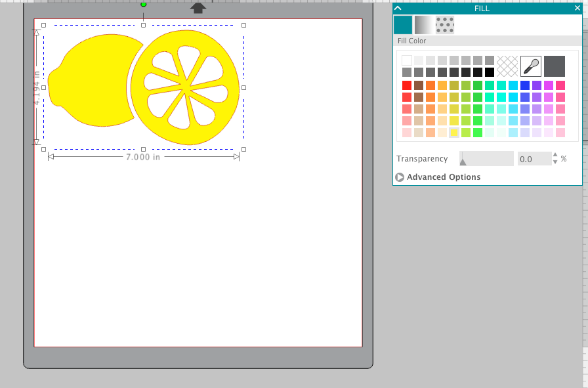
Task: Pick the palest pink swatch starting bottom row
Action: pos(407,133)
